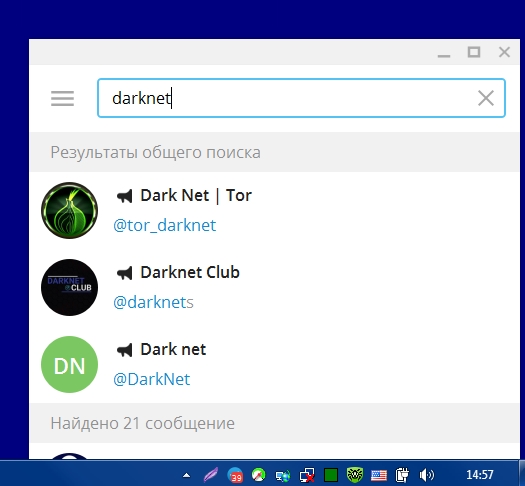525x486 pixels.
Task: Open the tray icon with 39 badge
Action: (x=235, y=475)
